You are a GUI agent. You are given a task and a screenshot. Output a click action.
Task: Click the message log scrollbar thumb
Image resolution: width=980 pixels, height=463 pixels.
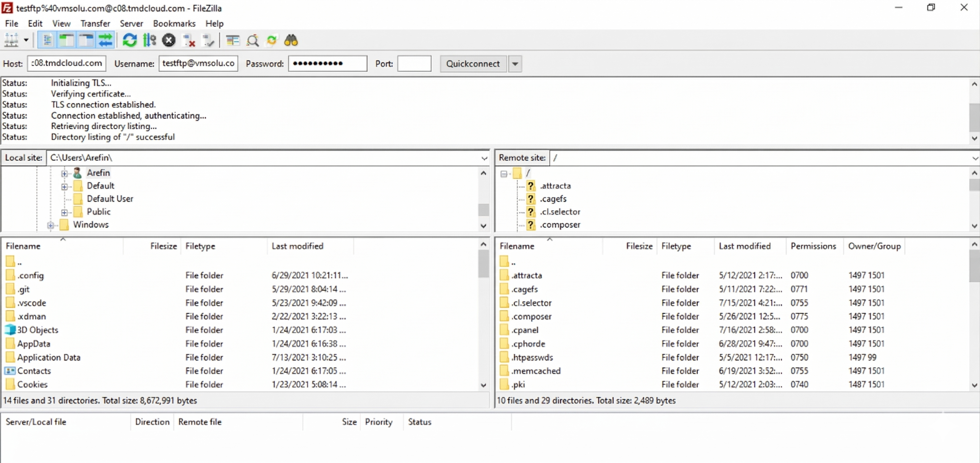tap(974, 117)
